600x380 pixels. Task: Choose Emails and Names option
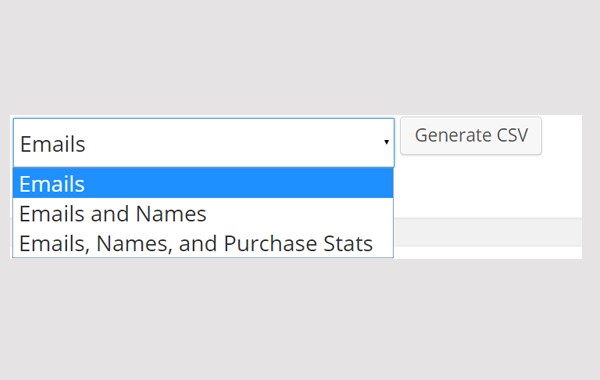click(203, 214)
